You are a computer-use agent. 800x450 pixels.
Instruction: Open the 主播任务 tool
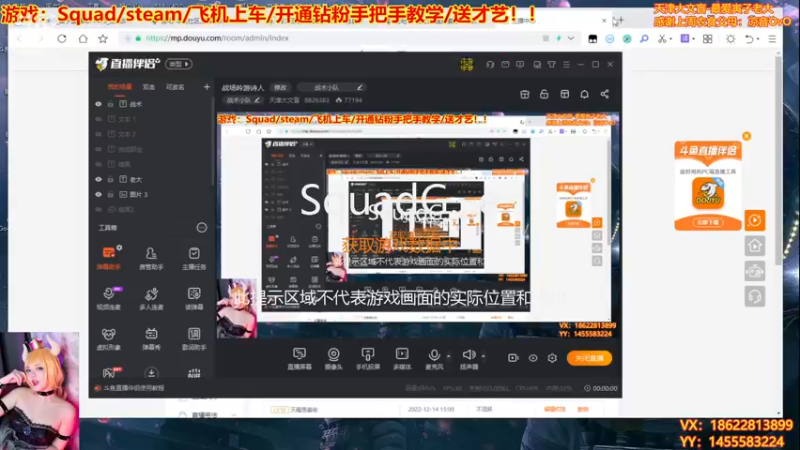click(194, 258)
